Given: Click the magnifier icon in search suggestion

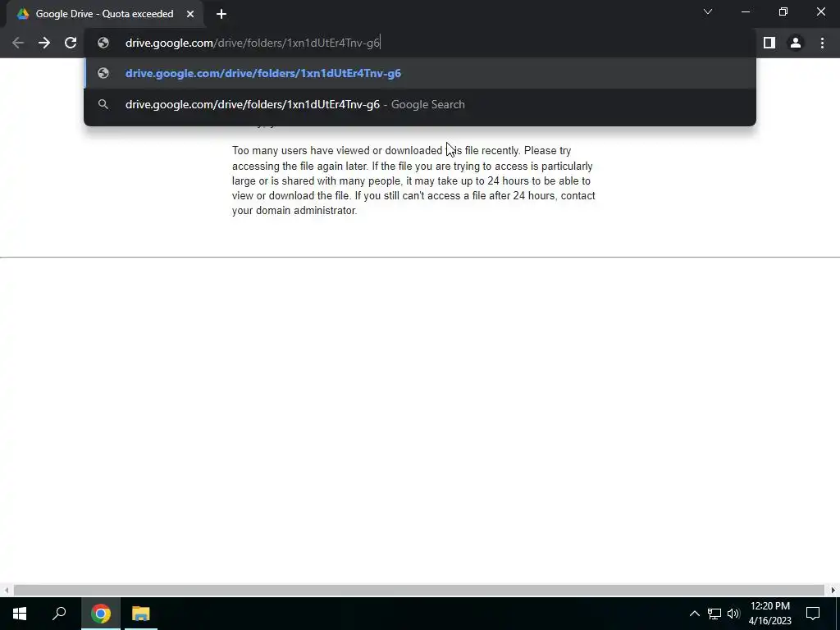Looking at the screenshot, I should [x=103, y=104].
